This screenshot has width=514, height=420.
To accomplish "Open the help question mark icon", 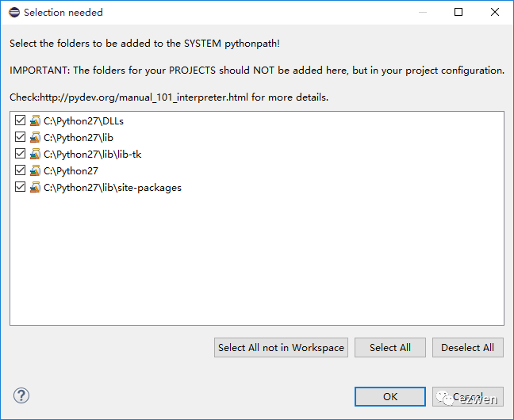I will click(21, 395).
